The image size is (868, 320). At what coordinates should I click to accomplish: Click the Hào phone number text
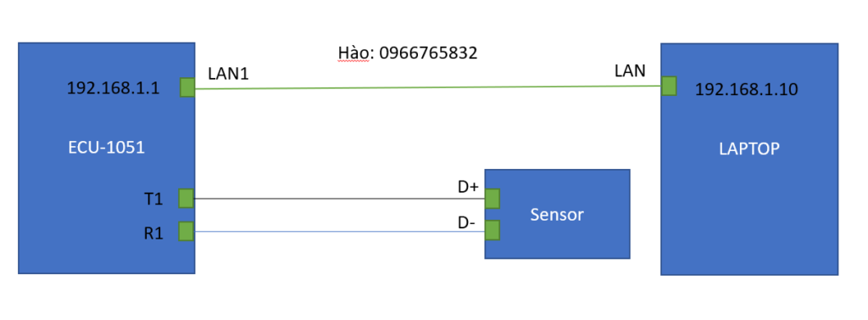pyautogui.click(x=408, y=53)
